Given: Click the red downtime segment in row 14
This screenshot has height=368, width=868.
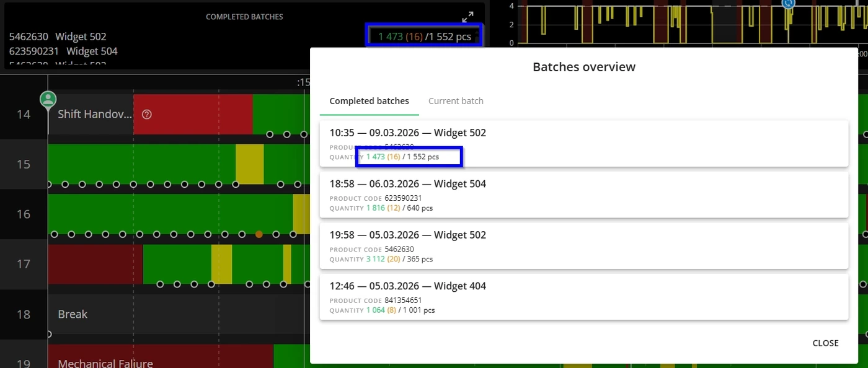Looking at the screenshot, I should tap(193, 114).
